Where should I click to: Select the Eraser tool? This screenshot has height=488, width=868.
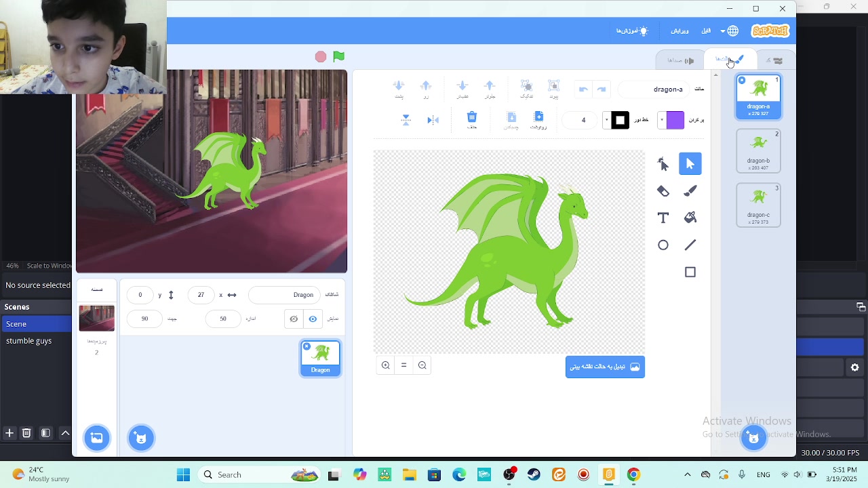tap(663, 190)
